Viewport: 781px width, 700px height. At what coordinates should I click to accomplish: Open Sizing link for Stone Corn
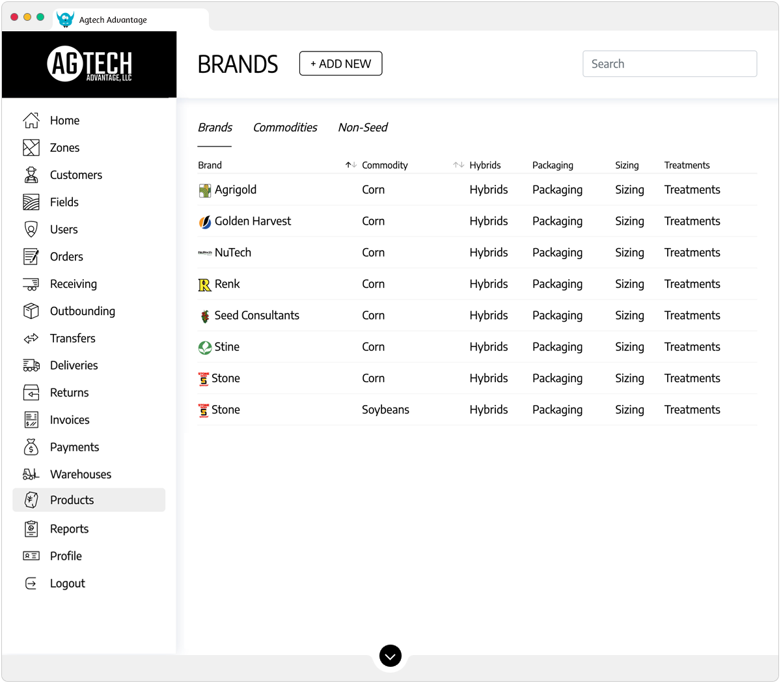[629, 378]
